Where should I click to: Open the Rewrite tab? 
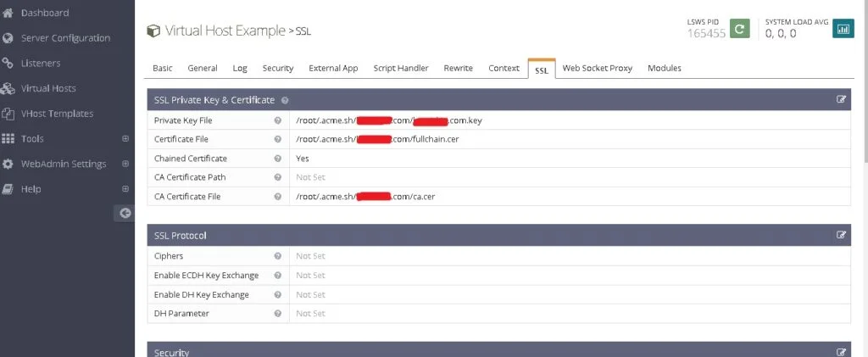pyautogui.click(x=459, y=68)
